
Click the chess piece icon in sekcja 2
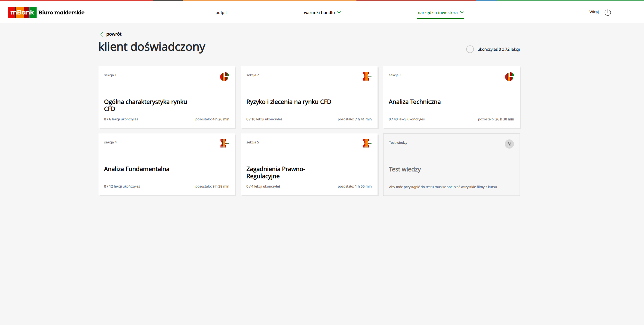[367, 77]
